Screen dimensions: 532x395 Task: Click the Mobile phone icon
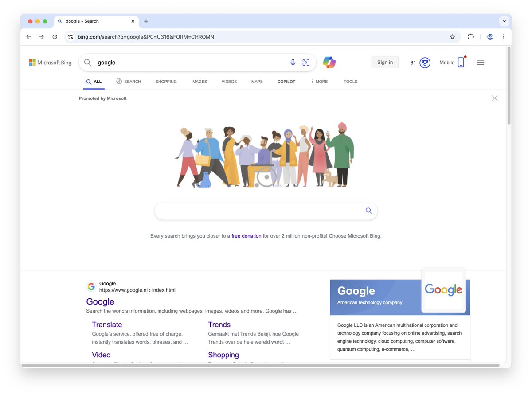[461, 62]
